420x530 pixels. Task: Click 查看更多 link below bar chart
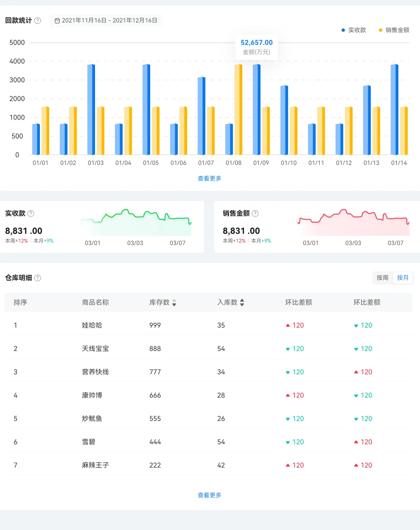[x=210, y=179]
